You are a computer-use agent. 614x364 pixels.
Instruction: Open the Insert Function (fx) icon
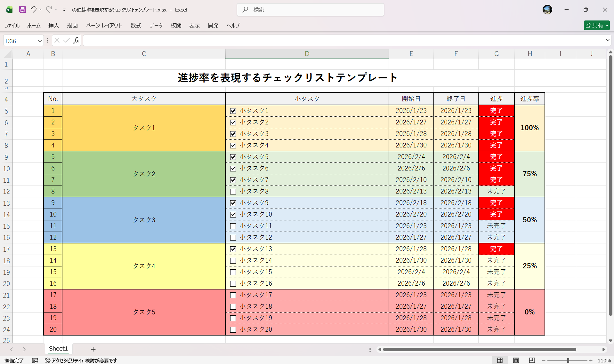pyautogui.click(x=76, y=40)
